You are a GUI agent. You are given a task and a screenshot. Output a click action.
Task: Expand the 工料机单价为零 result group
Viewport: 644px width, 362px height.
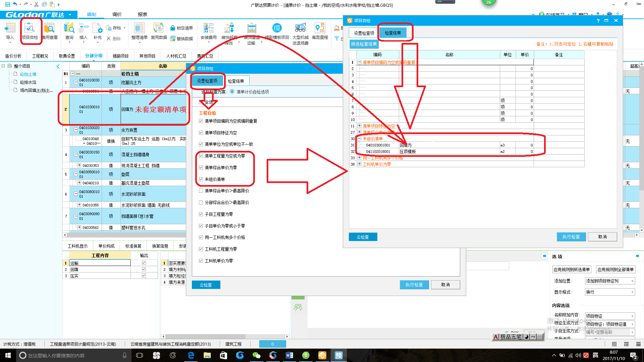[x=359, y=164]
